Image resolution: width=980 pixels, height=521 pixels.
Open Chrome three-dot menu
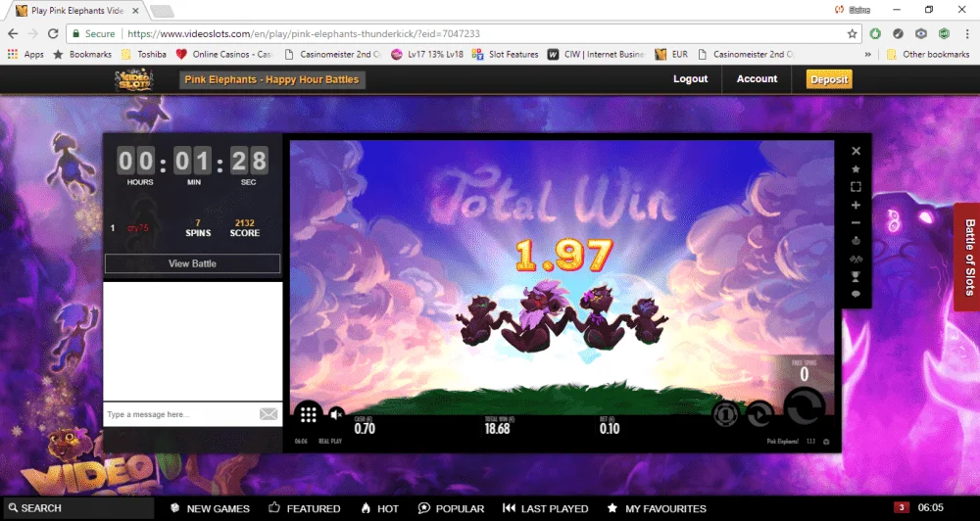tap(967, 33)
